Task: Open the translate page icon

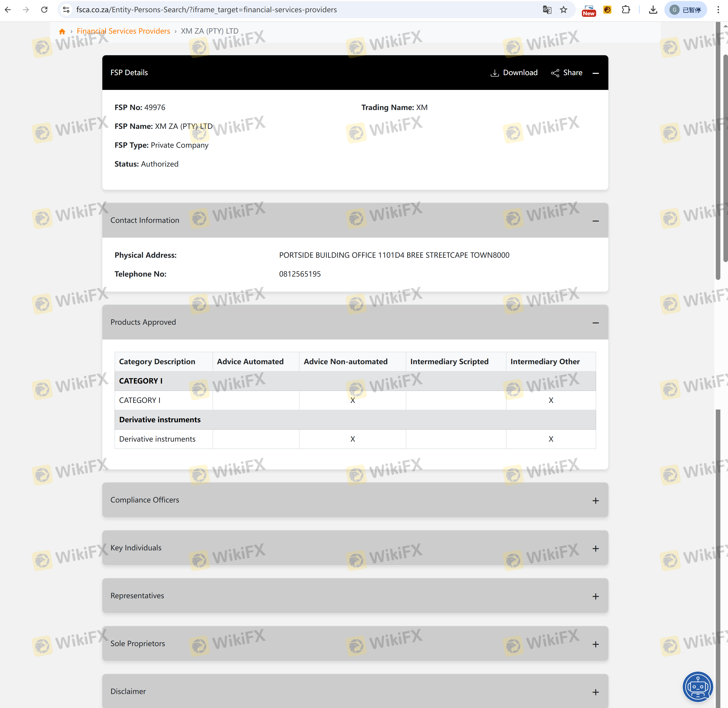Action: (x=547, y=10)
